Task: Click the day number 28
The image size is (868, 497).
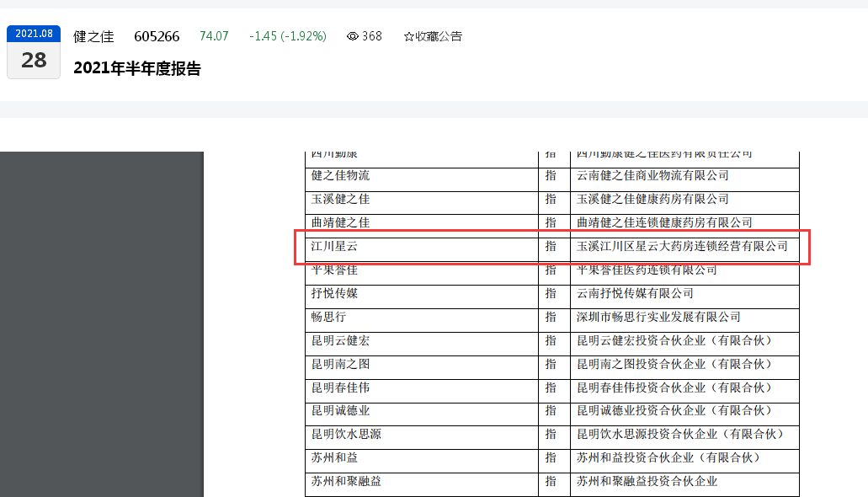Action: tap(34, 61)
